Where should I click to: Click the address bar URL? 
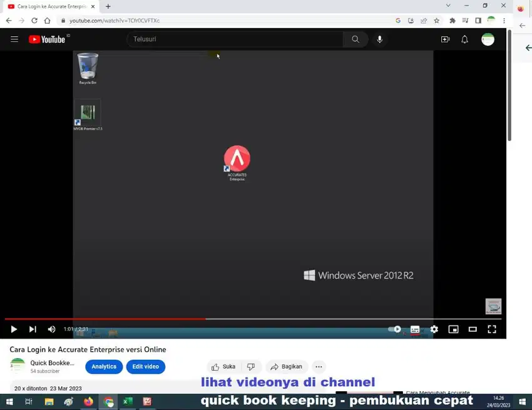point(115,21)
